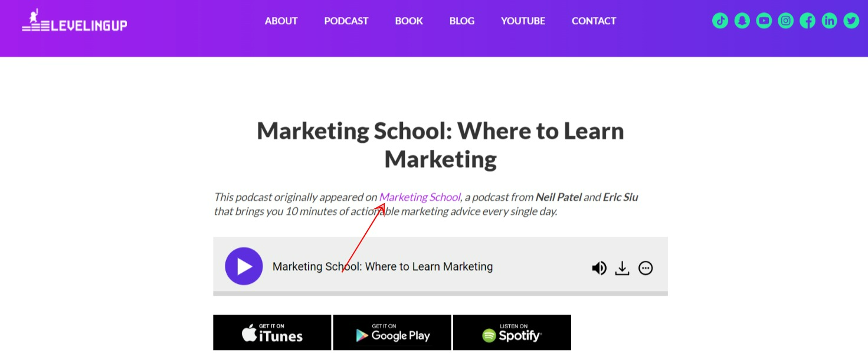Download the podcast episode audio
The image size is (868, 353).
623,269
